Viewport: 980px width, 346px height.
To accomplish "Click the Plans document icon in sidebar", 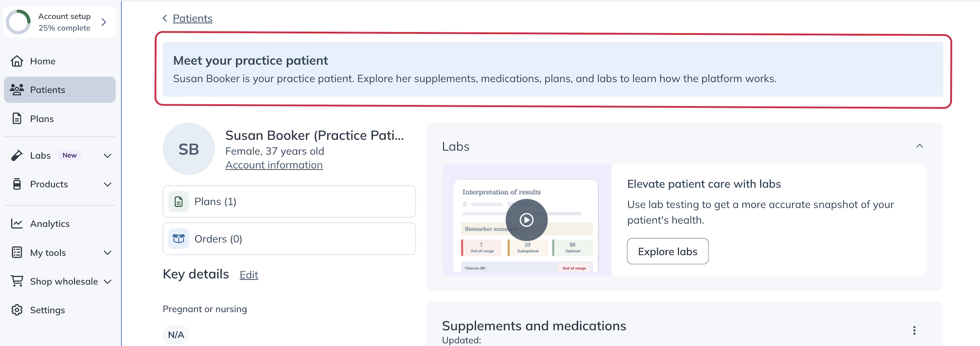I will [17, 119].
